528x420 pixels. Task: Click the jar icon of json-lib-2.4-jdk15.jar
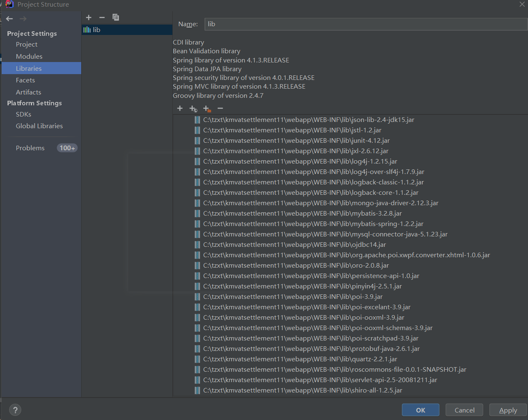tap(197, 120)
